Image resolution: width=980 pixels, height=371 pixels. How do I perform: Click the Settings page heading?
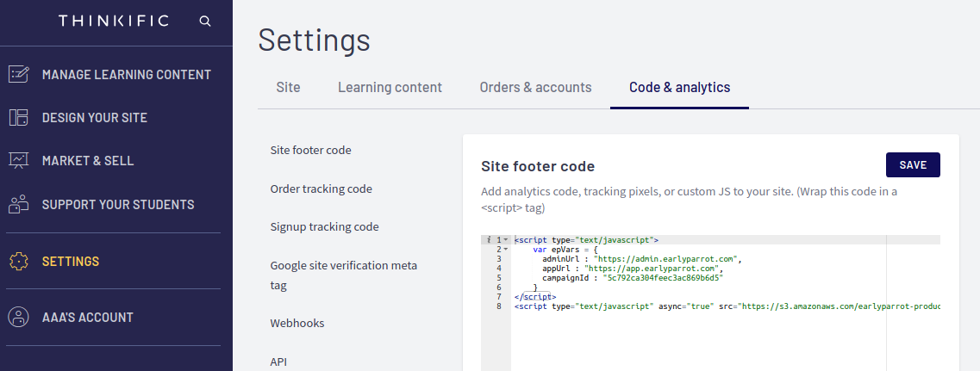[314, 40]
